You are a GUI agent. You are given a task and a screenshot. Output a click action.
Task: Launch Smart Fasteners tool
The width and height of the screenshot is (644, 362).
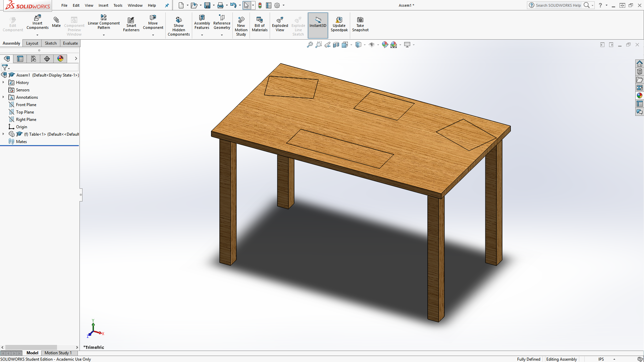click(131, 25)
